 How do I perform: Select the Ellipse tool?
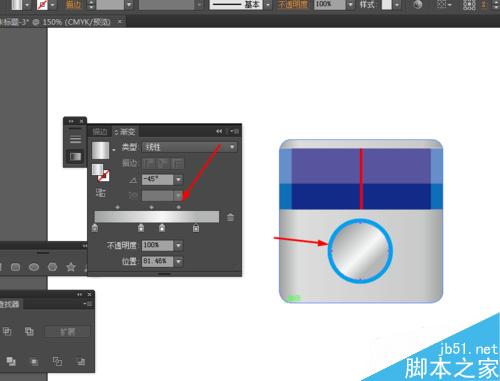click(34, 267)
